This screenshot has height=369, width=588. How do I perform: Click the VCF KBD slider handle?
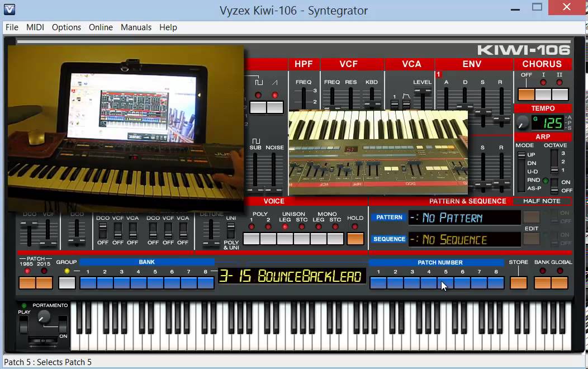pyautogui.click(x=372, y=104)
